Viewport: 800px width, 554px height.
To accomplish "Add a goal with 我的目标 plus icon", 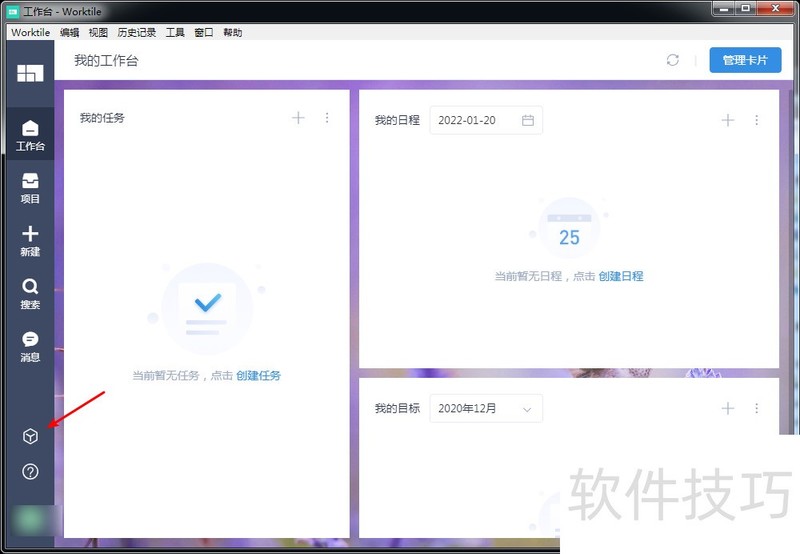I will point(728,408).
